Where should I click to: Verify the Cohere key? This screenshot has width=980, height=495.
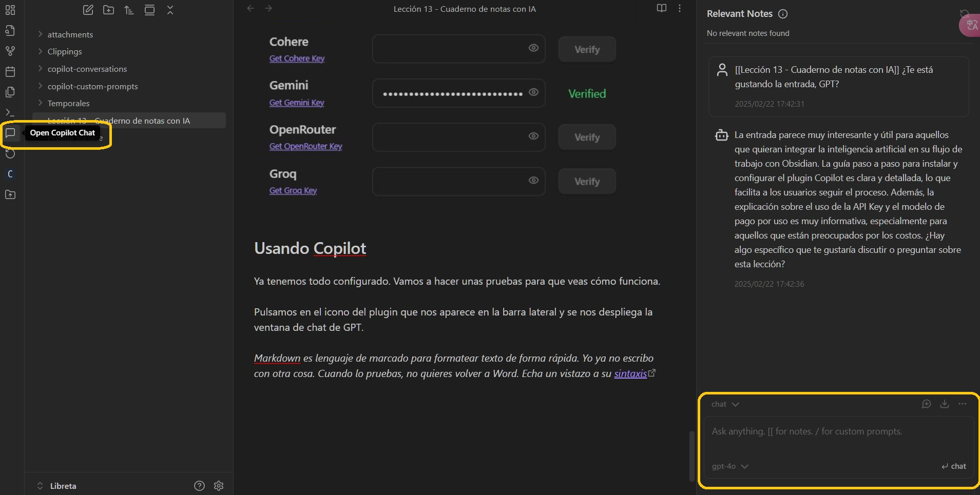[587, 49]
